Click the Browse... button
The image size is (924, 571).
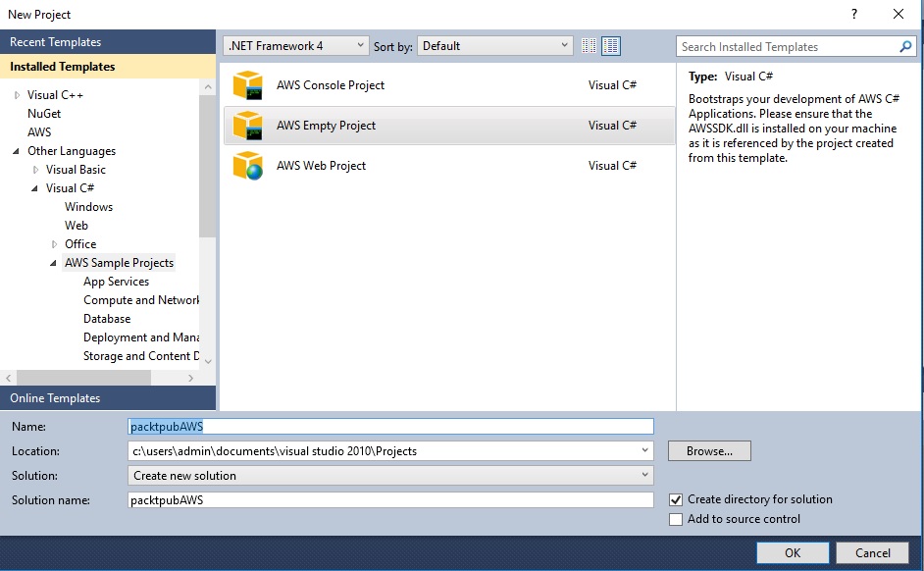(x=709, y=450)
